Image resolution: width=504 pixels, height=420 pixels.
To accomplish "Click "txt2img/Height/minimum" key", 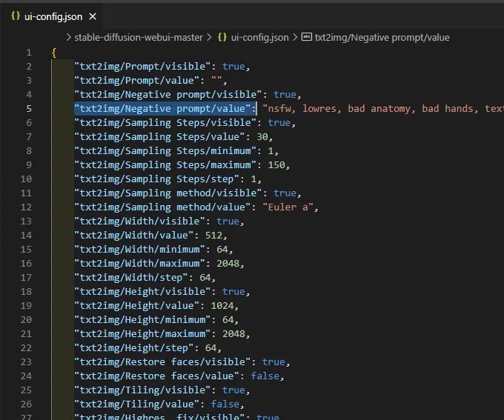I will tap(142, 320).
